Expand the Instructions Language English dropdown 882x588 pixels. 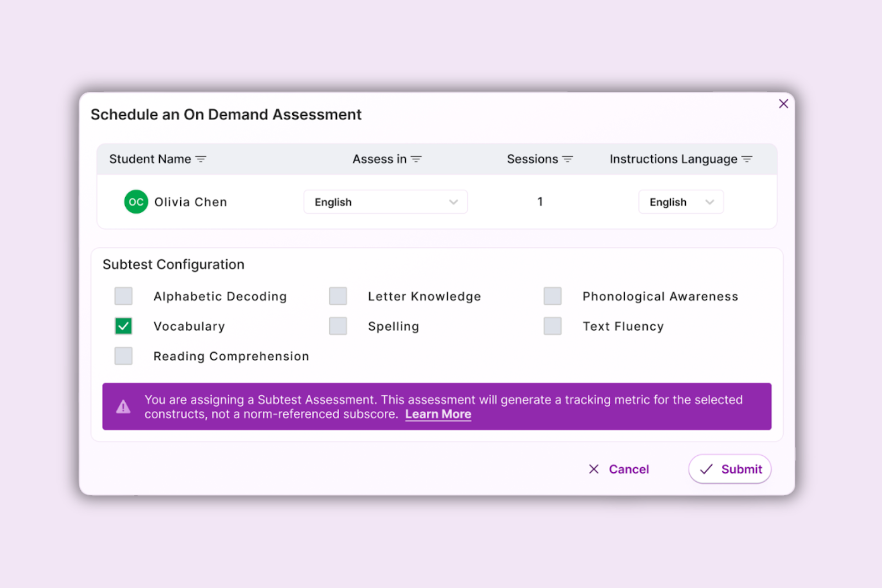(x=681, y=202)
